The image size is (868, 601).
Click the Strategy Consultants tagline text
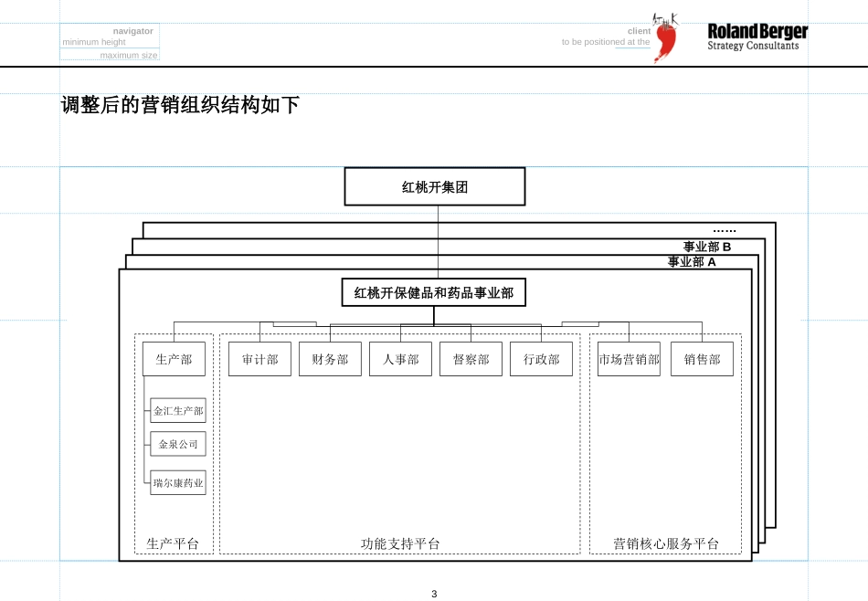753,46
